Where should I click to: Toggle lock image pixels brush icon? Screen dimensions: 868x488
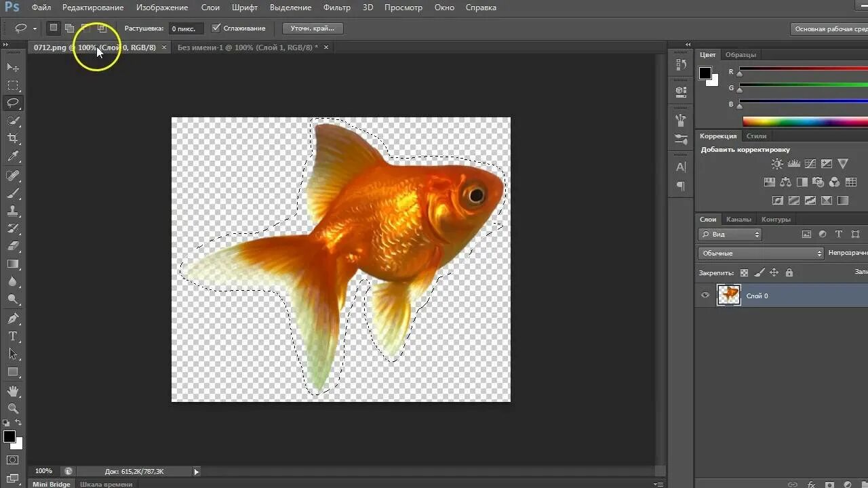click(x=759, y=272)
